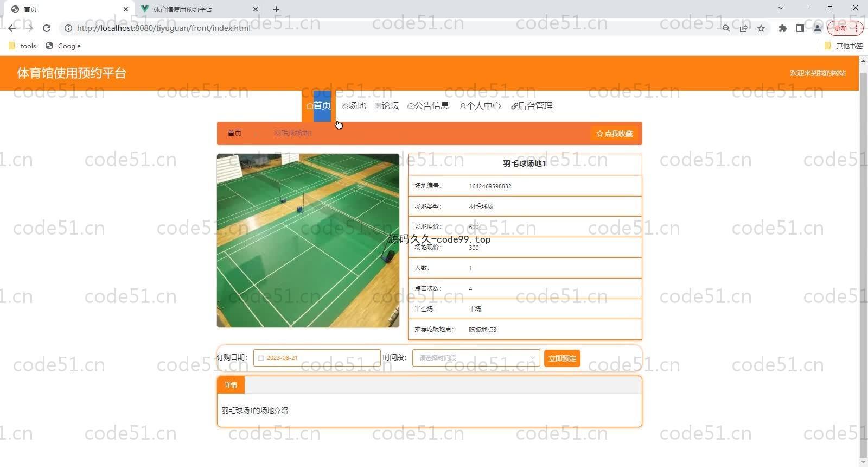The width and height of the screenshot is (868, 467).
Task: Click the 吃饭地点3 recommended place text
Action: tap(482, 330)
